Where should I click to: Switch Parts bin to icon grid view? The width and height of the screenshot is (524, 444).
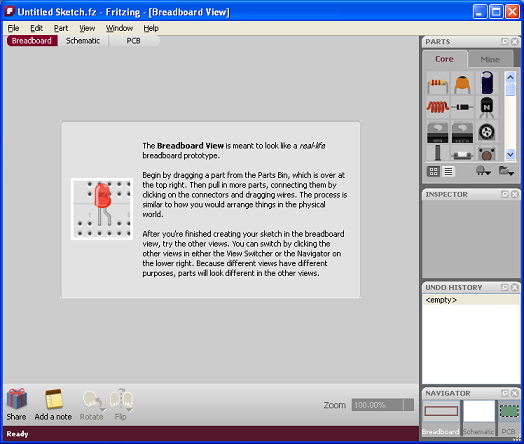click(x=434, y=171)
